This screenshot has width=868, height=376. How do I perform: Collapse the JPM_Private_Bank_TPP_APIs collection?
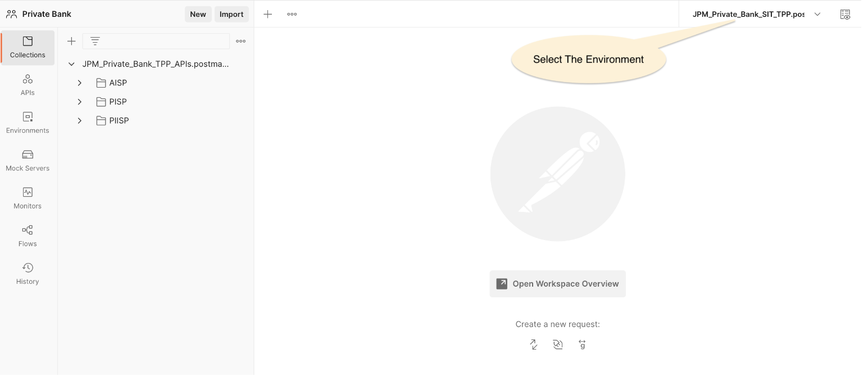pyautogui.click(x=71, y=64)
